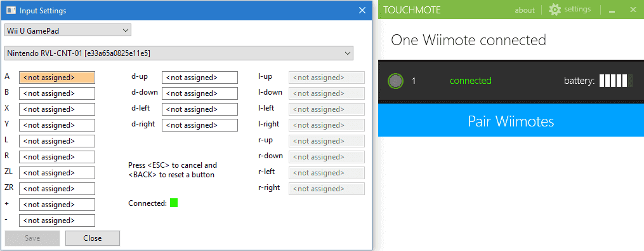Click the l-left mapping field

tap(327, 109)
